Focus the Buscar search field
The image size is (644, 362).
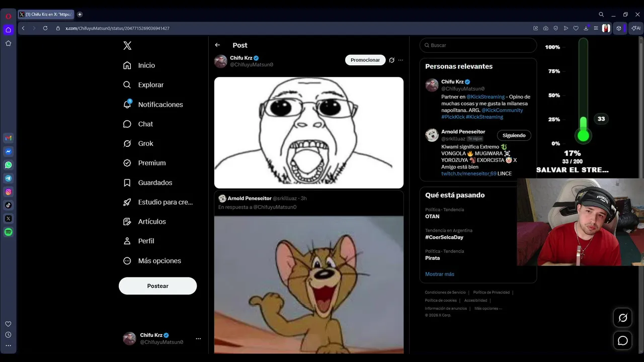[x=478, y=45]
